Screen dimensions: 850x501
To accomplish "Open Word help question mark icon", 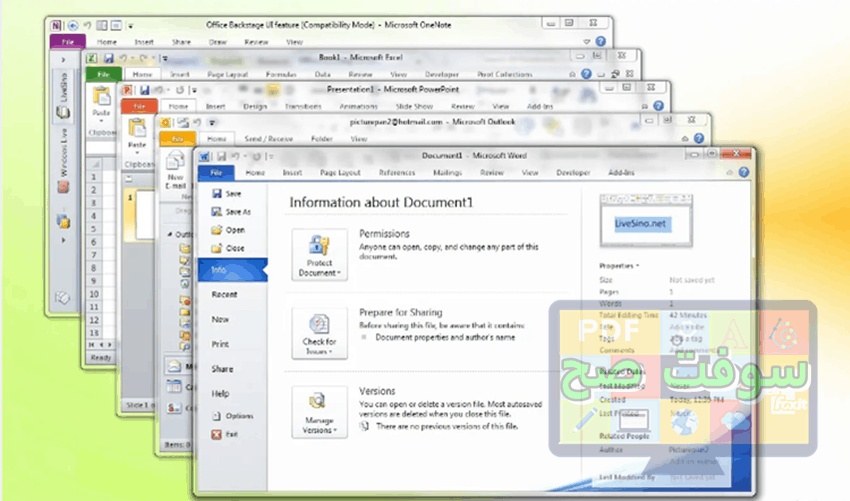I will tap(744, 172).
